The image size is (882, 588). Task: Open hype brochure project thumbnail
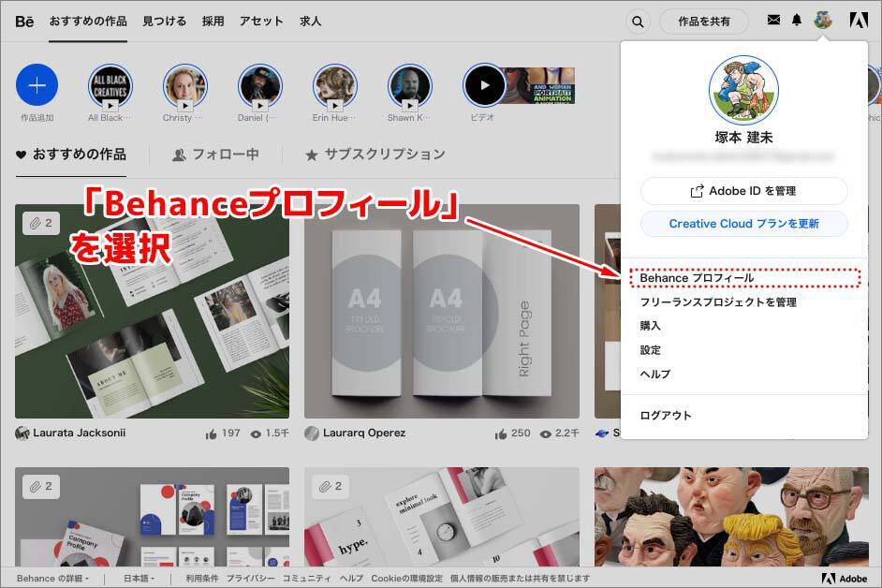pyautogui.click(x=442, y=517)
